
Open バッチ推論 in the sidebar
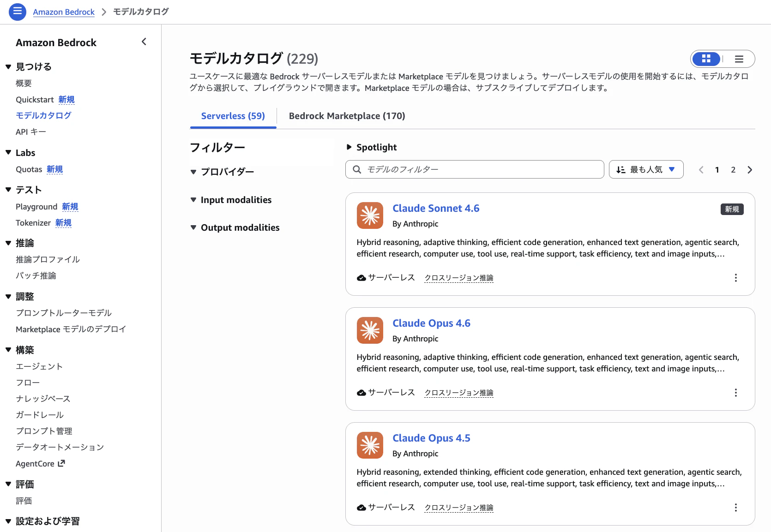point(36,275)
